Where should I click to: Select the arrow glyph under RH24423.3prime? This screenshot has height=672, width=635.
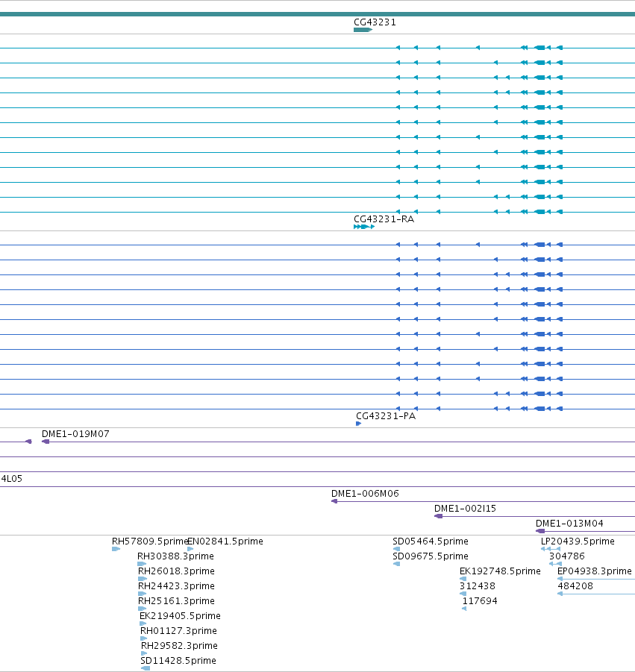coord(142,594)
